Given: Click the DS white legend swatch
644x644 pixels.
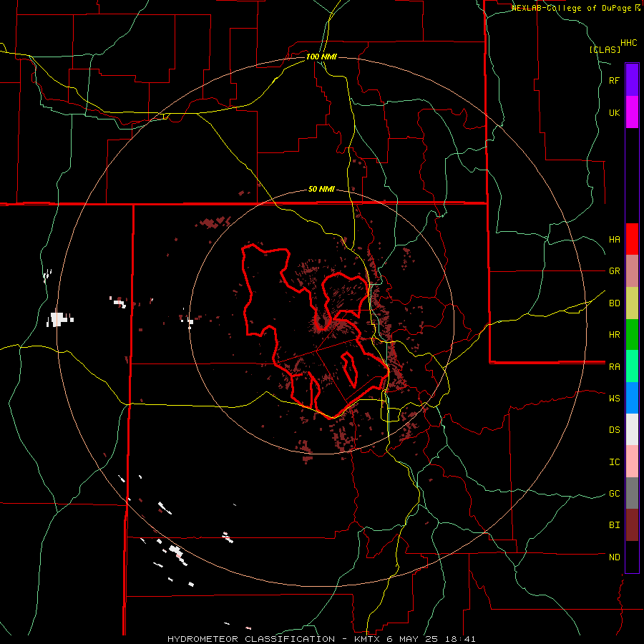Looking at the screenshot, I should point(632,429).
